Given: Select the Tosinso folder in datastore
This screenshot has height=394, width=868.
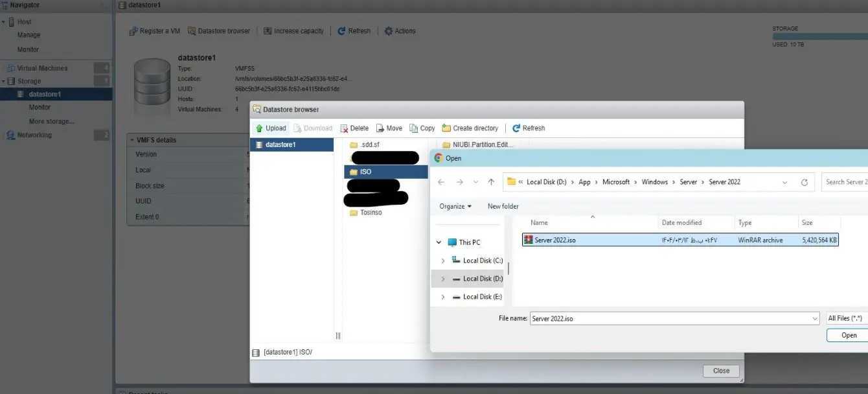Looking at the screenshot, I should coord(371,213).
